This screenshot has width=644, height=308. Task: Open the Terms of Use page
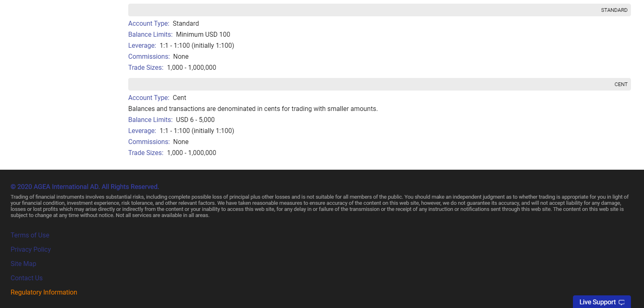[x=30, y=235]
